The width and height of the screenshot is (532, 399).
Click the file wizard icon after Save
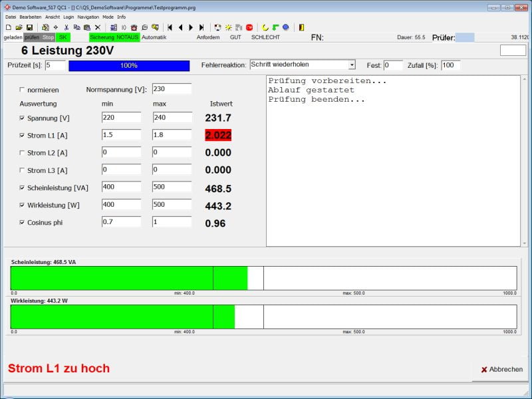pyautogui.click(x=45, y=27)
